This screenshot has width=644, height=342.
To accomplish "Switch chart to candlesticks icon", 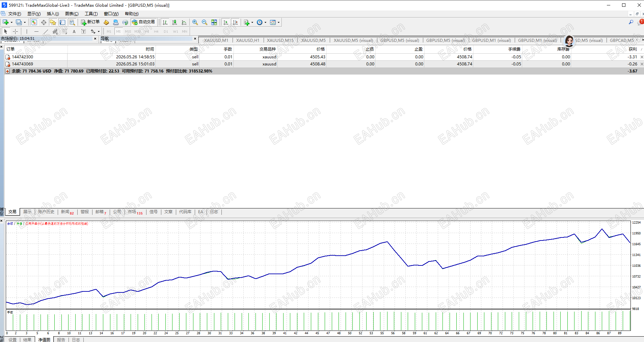I will (175, 22).
